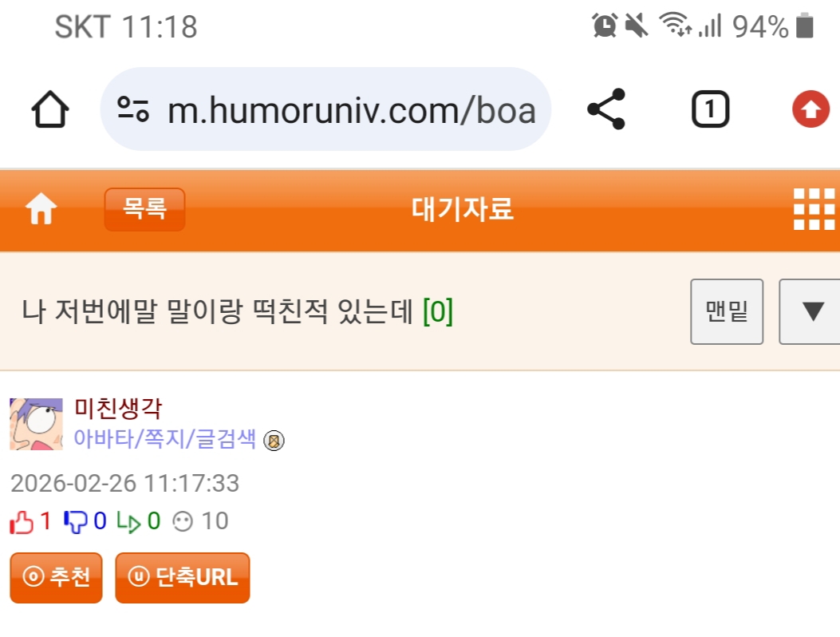The height and width of the screenshot is (637, 840).
Task: Tap the red update arrow icon
Action: click(x=810, y=109)
